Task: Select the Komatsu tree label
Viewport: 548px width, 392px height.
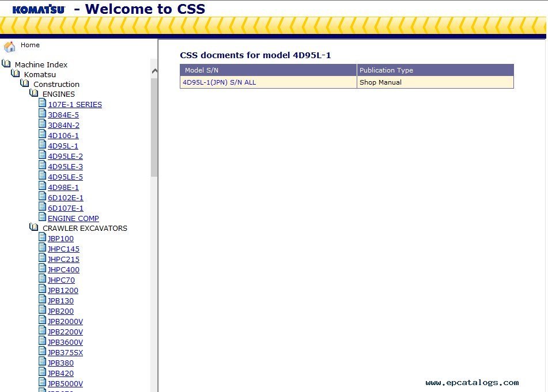Action: pos(40,74)
